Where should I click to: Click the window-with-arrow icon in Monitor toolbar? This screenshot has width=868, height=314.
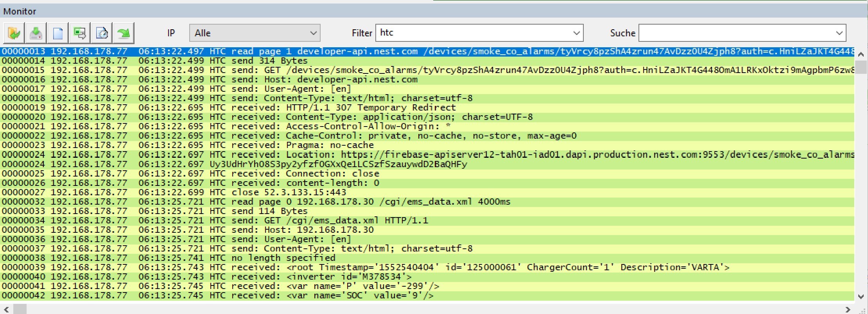[80, 33]
